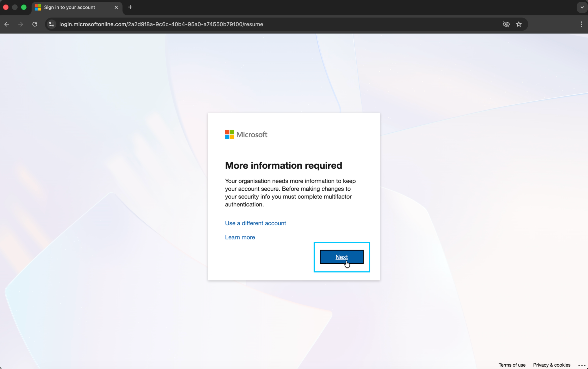Open 'Use a different account'
The width and height of the screenshot is (588, 369).
pyautogui.click(x=255, y=223)
